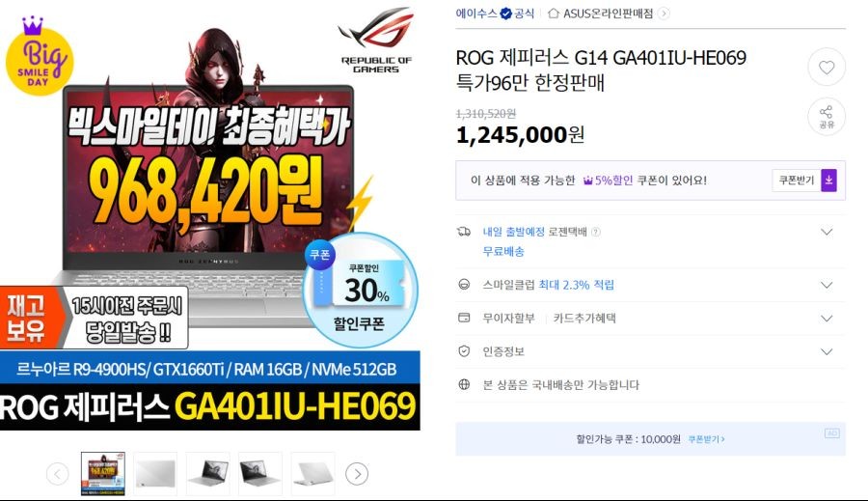The width and height of the screenshot is (868, 501).
Task: Download coupon with the purple arrow icon
Action: point(828,181)
